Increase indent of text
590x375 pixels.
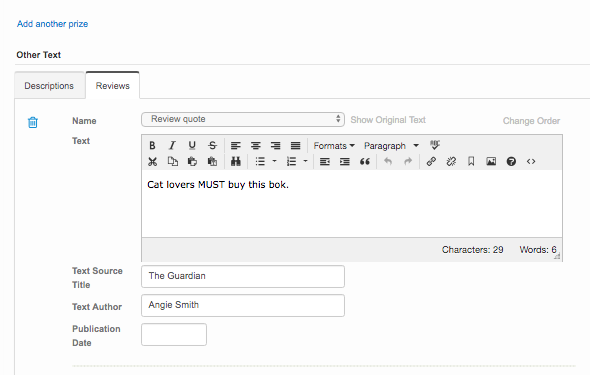coord(344,161)
